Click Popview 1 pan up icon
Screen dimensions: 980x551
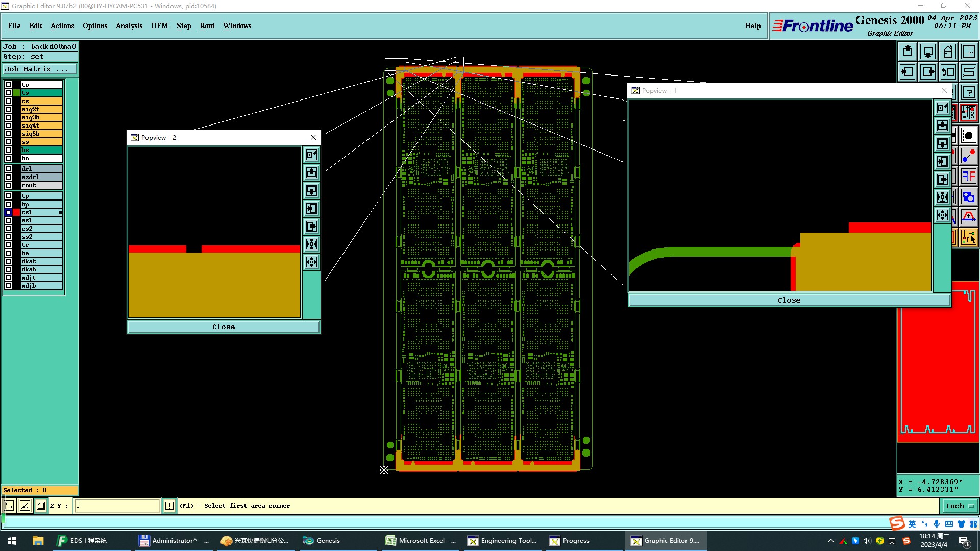(x=942, y=126)
